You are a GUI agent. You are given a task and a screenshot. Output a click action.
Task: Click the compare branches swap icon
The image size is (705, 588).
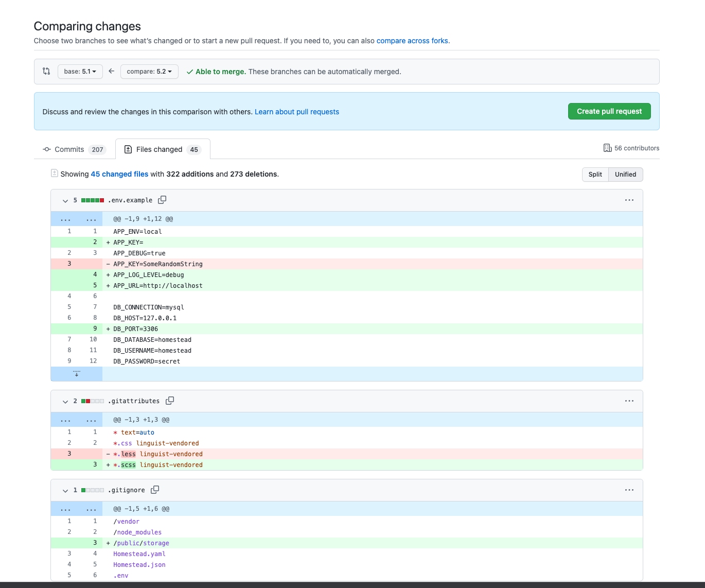(46, 72)
